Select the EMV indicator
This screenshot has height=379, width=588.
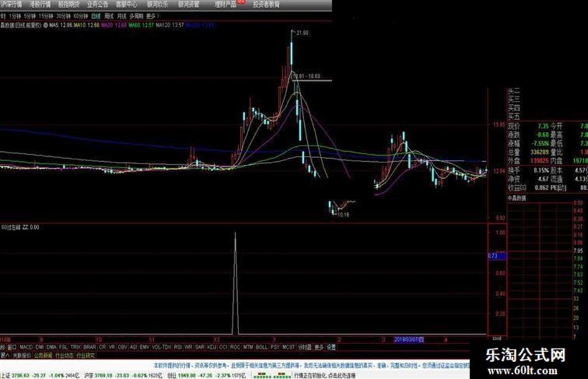[144, 347]
